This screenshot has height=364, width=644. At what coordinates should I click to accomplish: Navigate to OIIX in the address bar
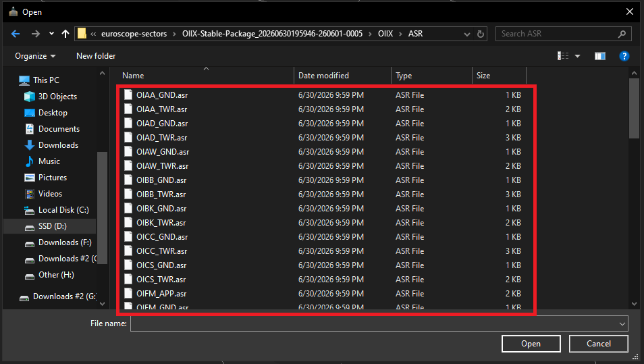point(385,34)
